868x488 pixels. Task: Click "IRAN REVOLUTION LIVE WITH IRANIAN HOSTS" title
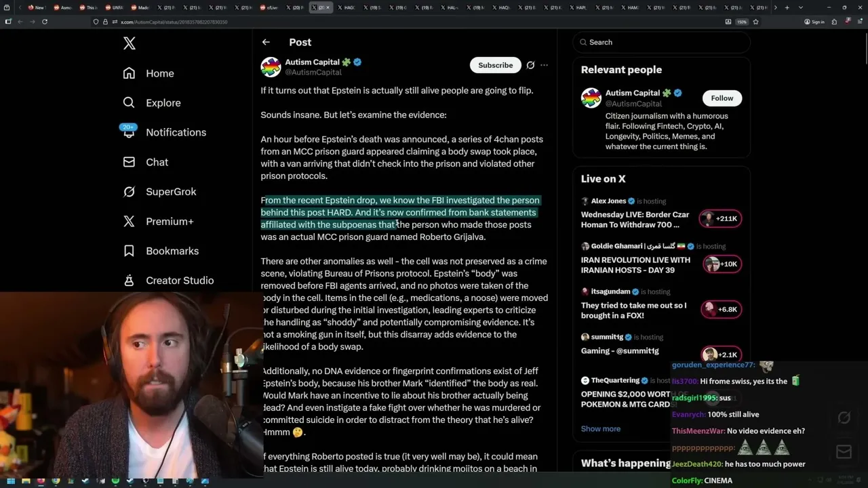pyautogui.click(x=635, y=265)
